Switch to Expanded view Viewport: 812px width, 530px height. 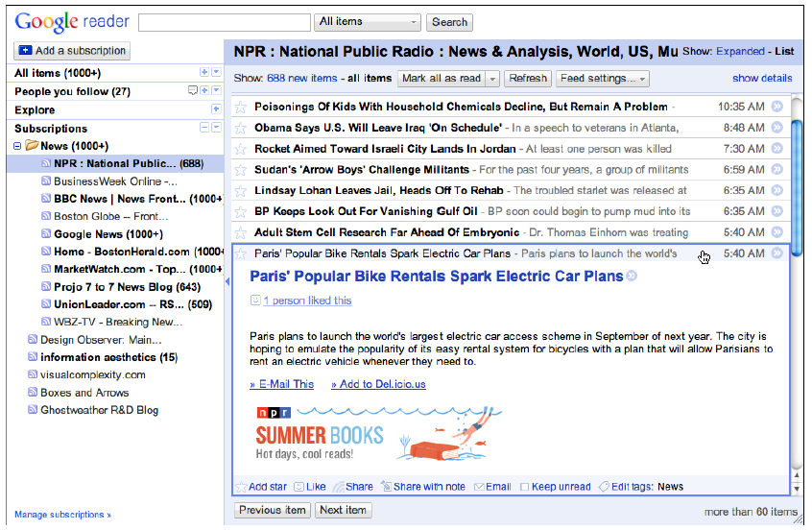pos(740,51)
